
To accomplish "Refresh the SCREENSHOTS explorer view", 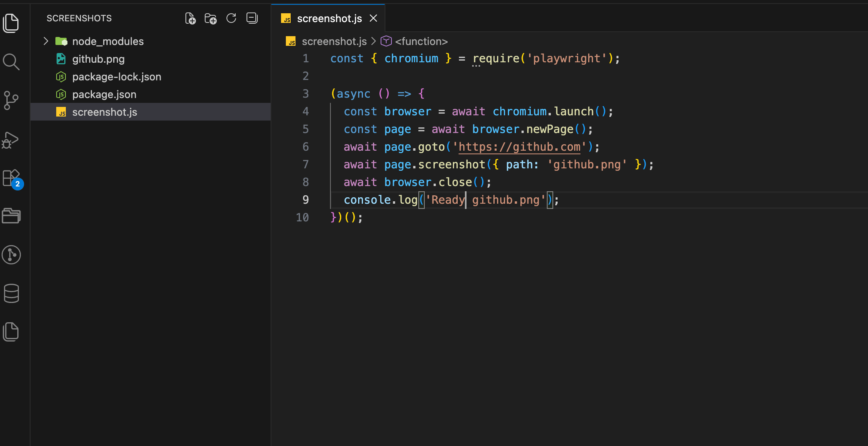I will tap(231, 18).
